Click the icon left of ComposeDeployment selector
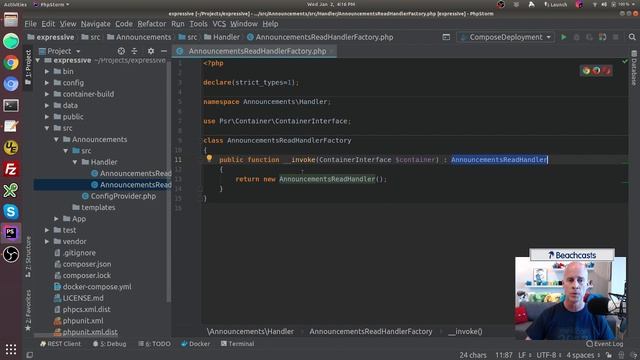 pos(446,37)
